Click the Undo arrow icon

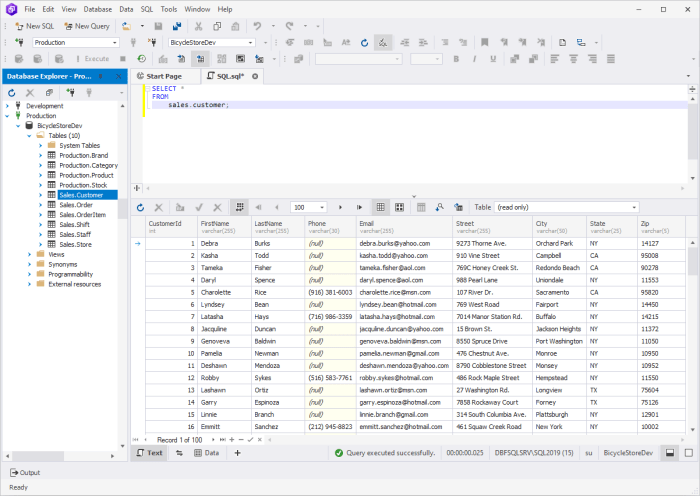pyautogui.click(x=257, y=26)
